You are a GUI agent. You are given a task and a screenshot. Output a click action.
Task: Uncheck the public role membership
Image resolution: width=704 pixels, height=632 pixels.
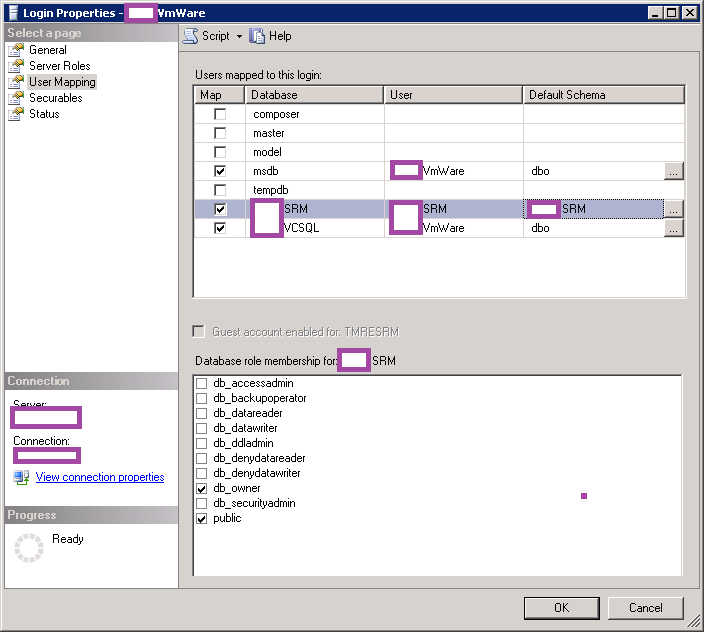pos(202,518)
